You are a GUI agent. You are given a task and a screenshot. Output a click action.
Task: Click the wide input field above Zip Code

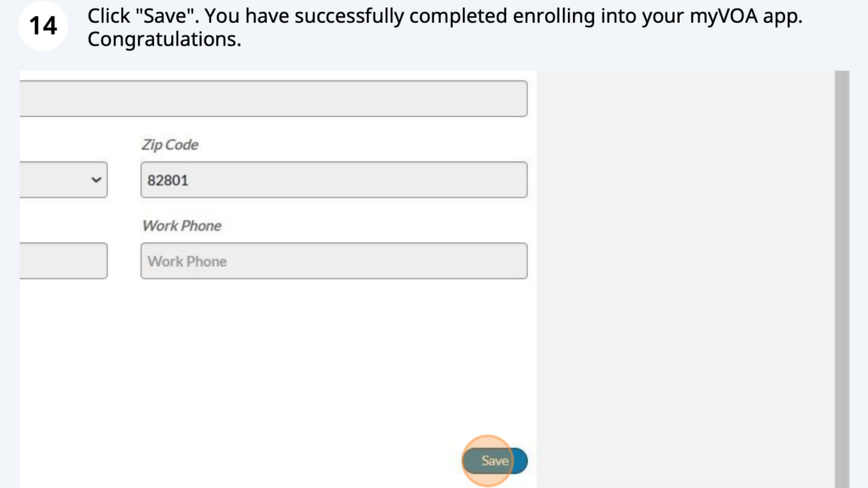(x=274, y=98)
